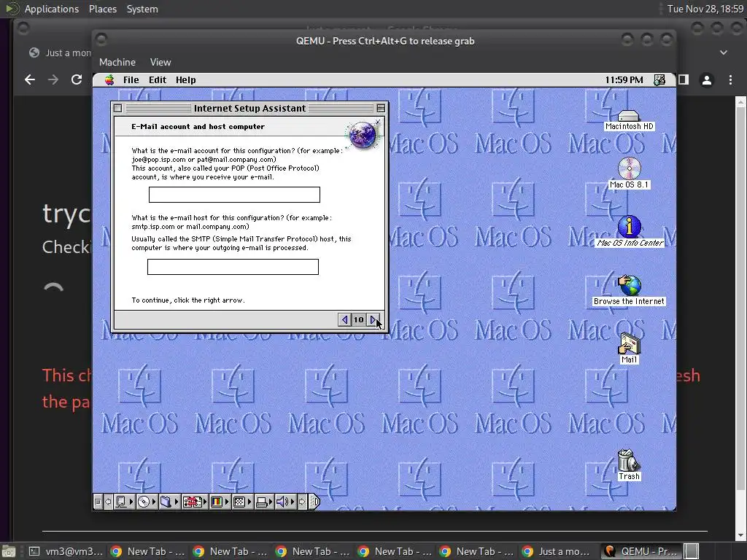Click the Control Strip close box

click(x=98, y=502)
